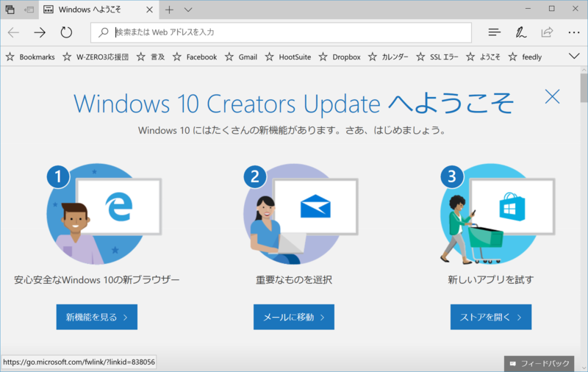
Task: Click the vertical scrollbar thumb
Action: pos(584,87)
